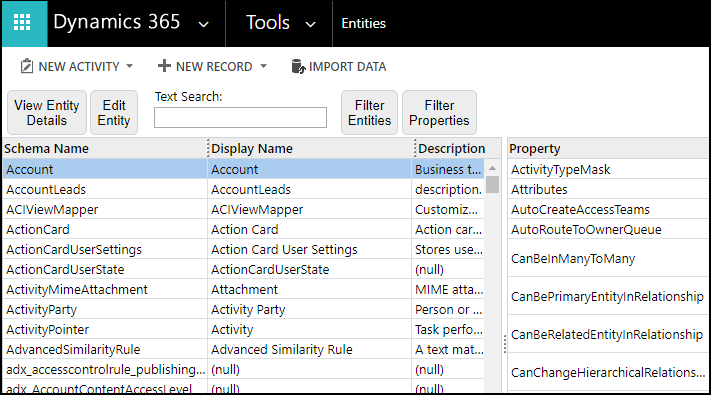This screenshot has height=395, width=711.
Task: Select the CanChangeHierarchicalRelations property
Action: click(609, 372)
